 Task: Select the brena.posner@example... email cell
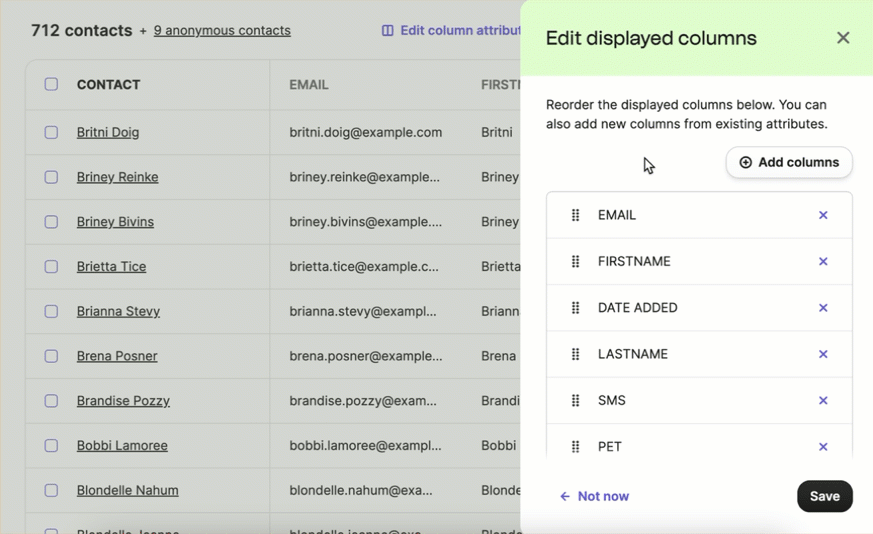366,356
